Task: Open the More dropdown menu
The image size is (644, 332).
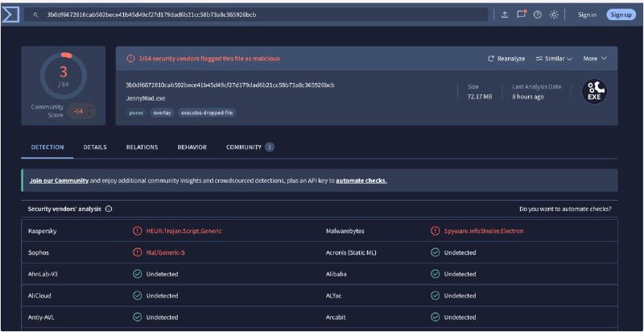Action: coord(595,59)
